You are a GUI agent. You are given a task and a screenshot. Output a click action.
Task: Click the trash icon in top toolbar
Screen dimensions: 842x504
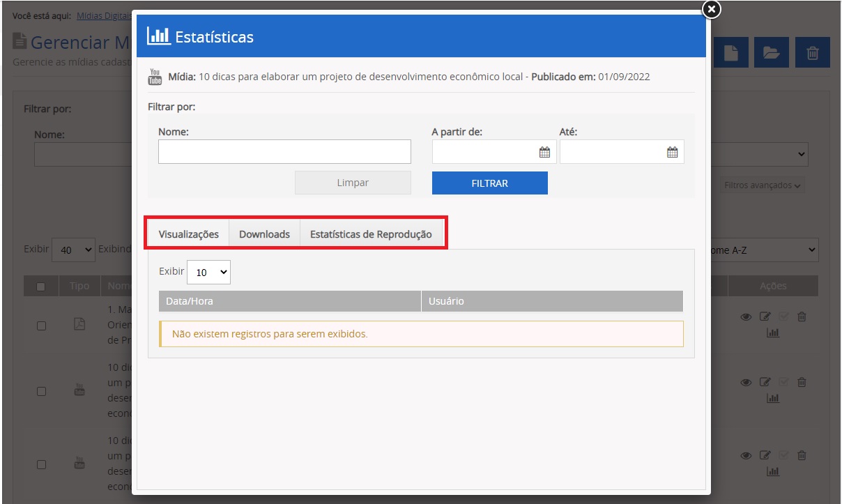(x=813, y=53)
